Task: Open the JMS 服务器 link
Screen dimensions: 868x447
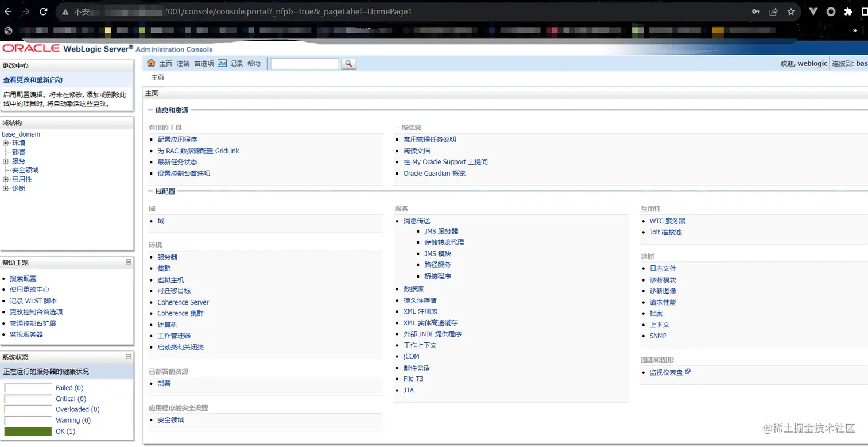Action: 441,231
